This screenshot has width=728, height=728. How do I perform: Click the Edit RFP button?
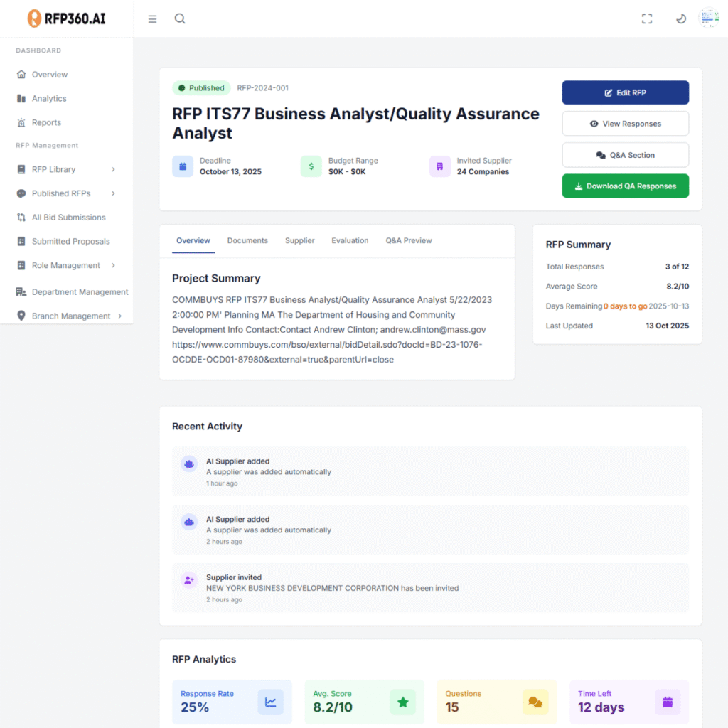coord(625,92)
